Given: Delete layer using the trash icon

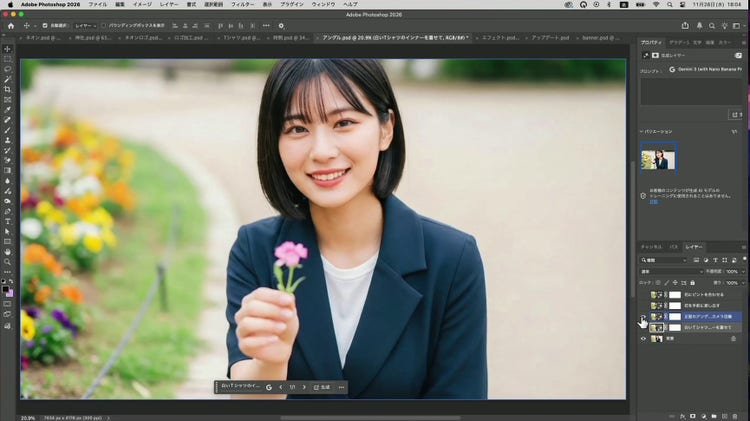Looking at the screenshot, I should coord(737,413).
